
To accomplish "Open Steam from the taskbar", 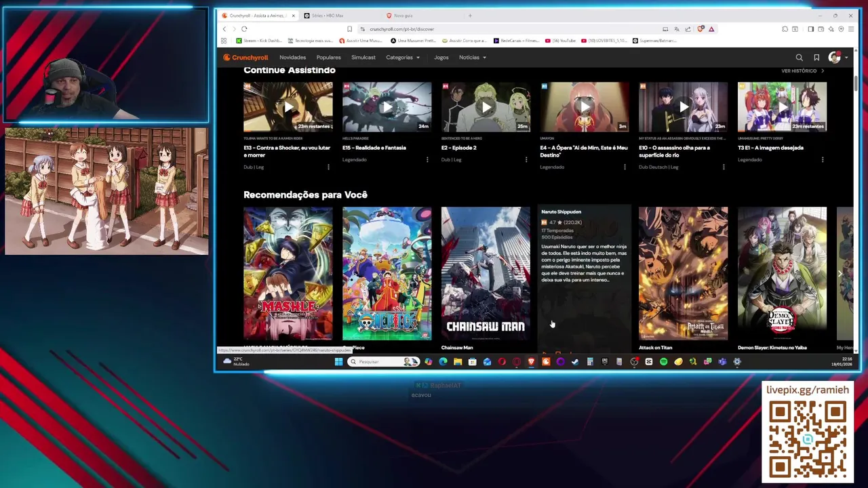I will 575,362.
